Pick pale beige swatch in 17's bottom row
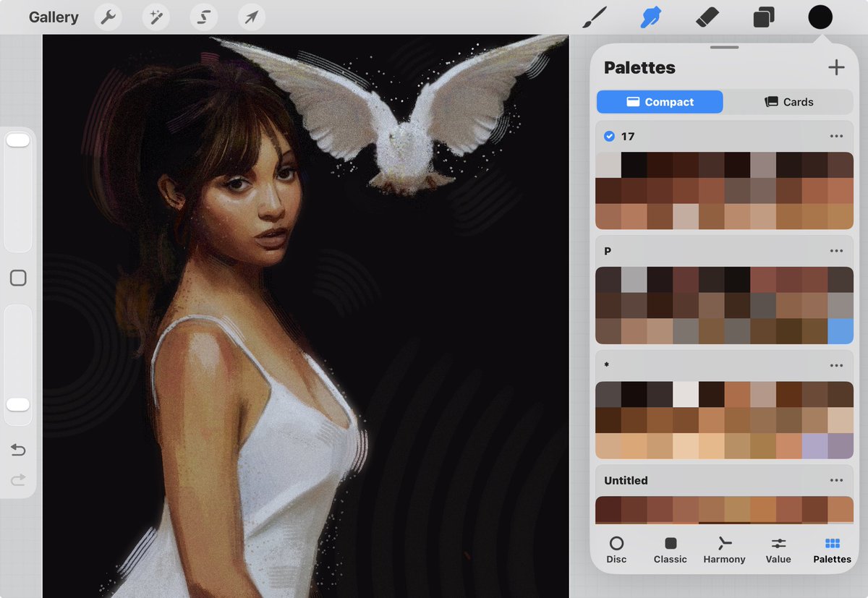This screenshot has height=598, width=868. coord(685,217)
